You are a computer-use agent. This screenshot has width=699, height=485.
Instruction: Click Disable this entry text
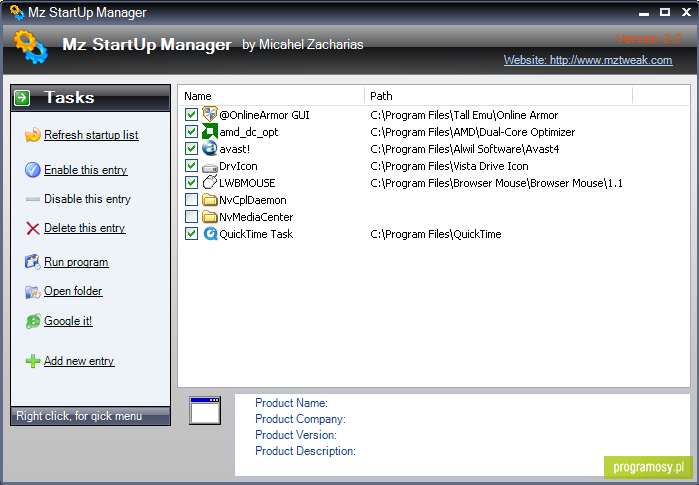(x=87, y=199)
